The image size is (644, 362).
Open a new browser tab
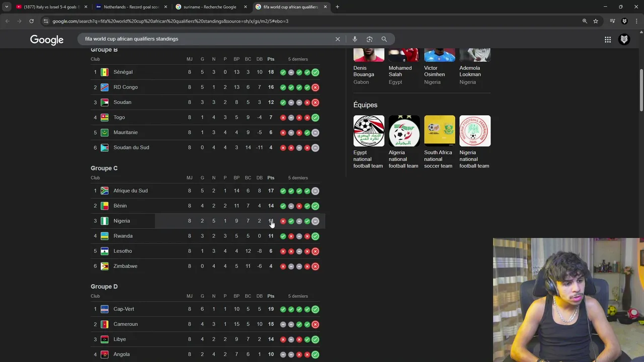click(x=337, y=7)
